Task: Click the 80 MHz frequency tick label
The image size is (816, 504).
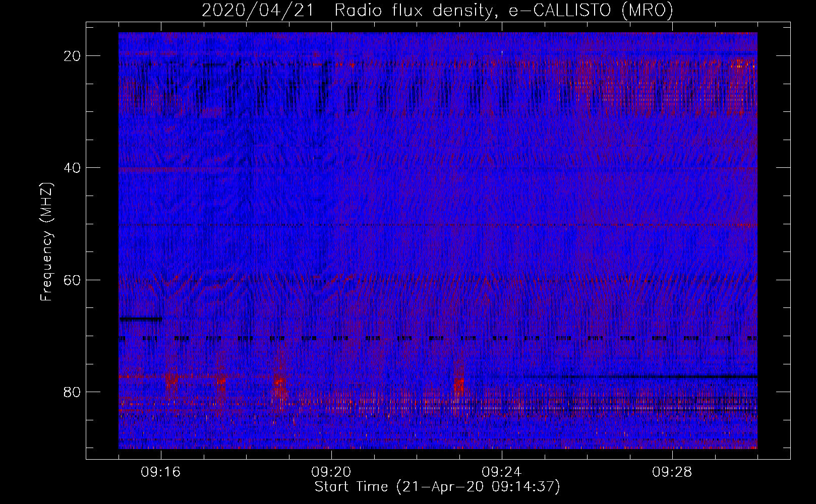Action: (x=73, y=392)
